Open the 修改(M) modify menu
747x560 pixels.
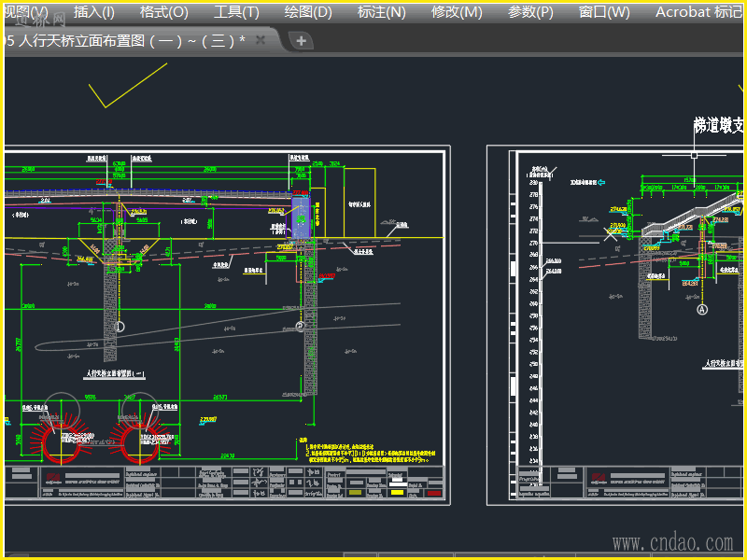457,12
